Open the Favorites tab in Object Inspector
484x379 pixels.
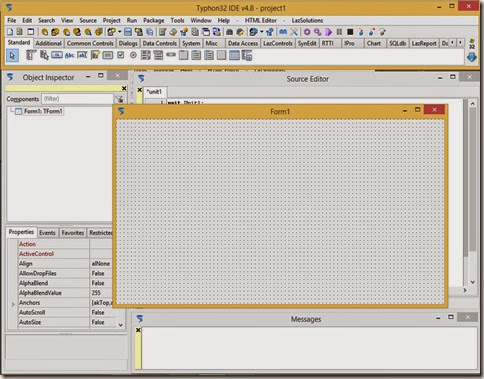pyautogui.click(x=73, y=233)
